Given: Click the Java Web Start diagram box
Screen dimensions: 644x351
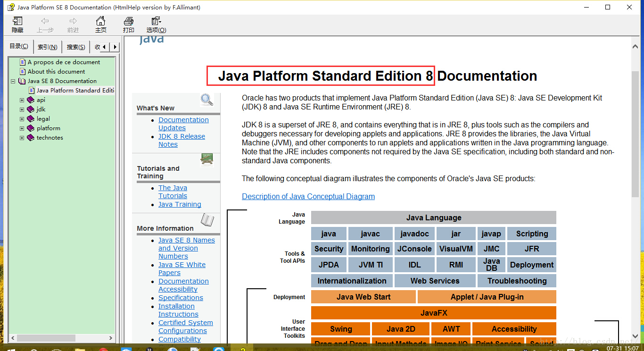Looking at the screenshot, I should 363,297.
